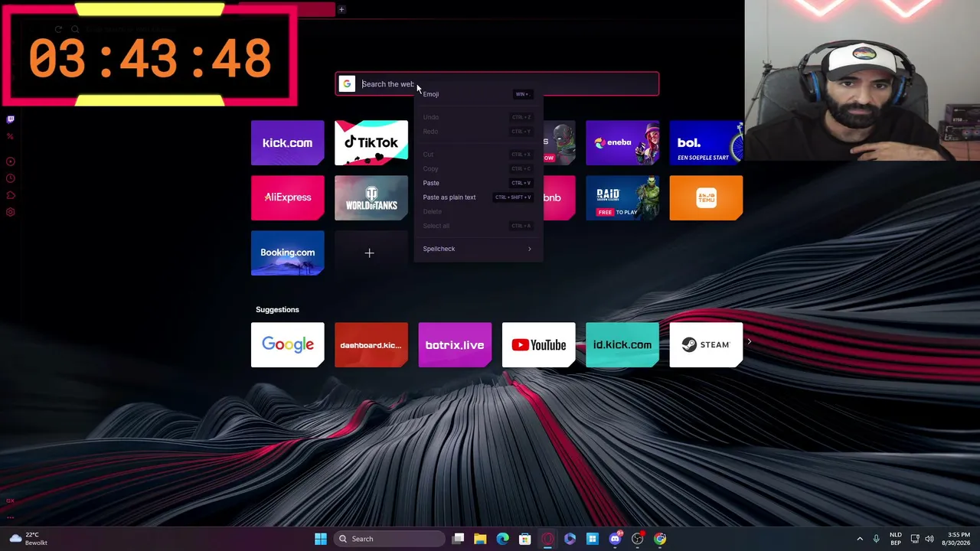
Task: Click Cut in the context menu
Action: pyautogui.click(x=477, y=155)
